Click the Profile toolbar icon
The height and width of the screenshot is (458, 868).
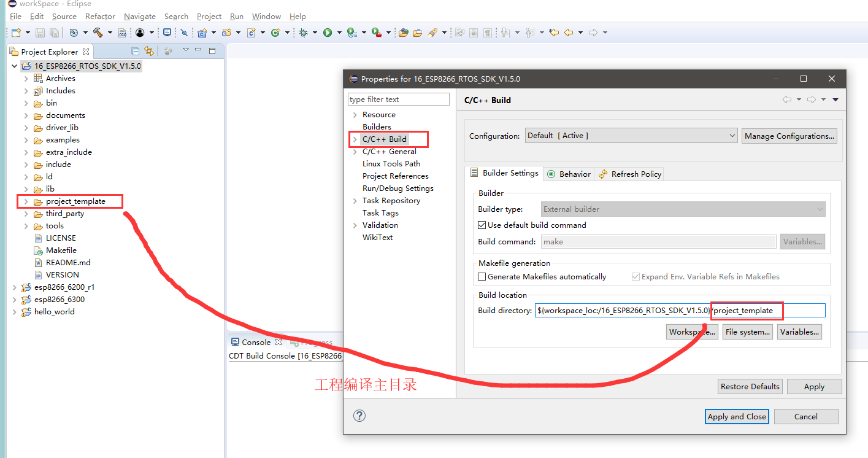(x=351, y=33)
